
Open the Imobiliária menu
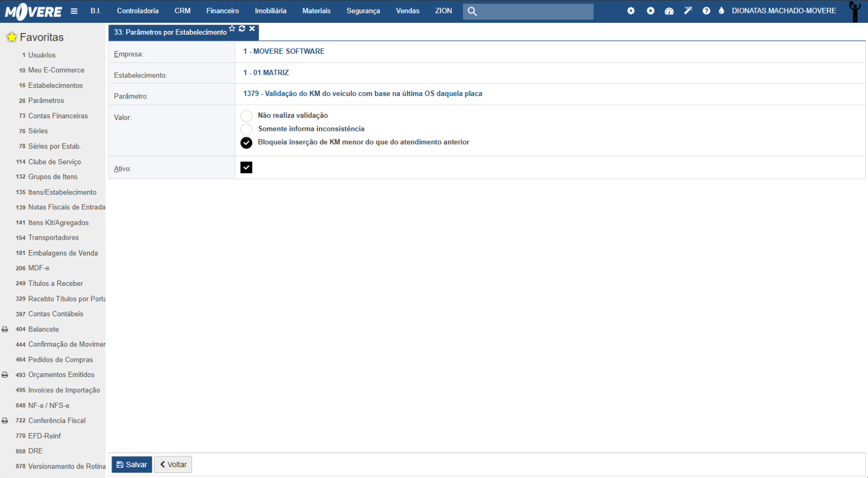click(271, 11)
